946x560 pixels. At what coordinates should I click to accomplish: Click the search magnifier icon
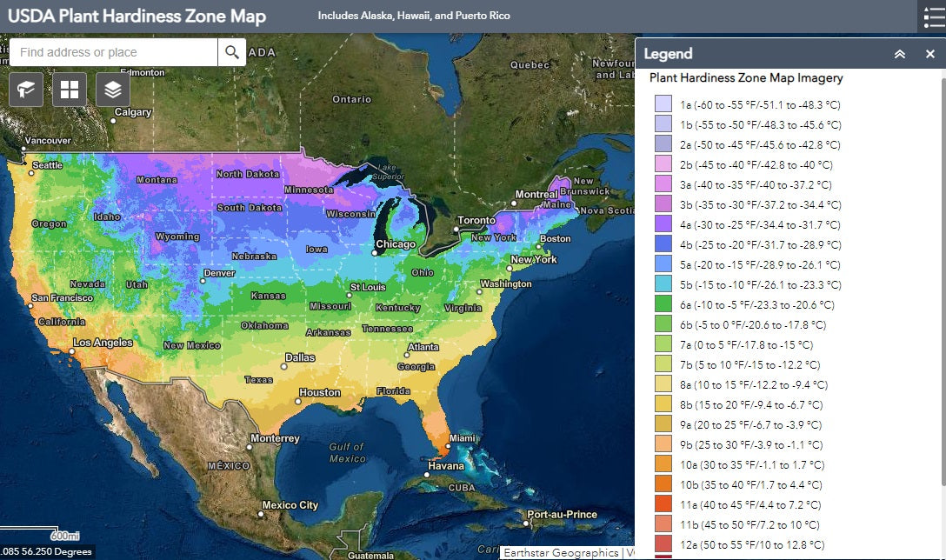(x=231, y=52)
